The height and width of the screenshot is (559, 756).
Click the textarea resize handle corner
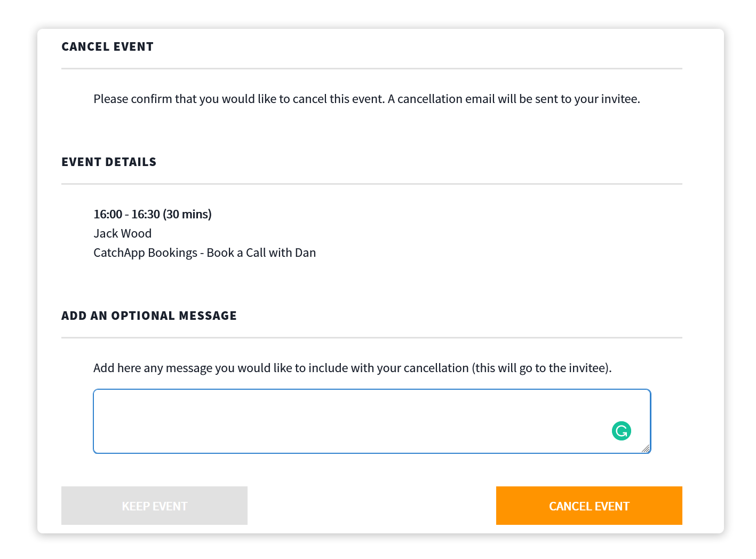pyautogui.click(x=646, y=448)
